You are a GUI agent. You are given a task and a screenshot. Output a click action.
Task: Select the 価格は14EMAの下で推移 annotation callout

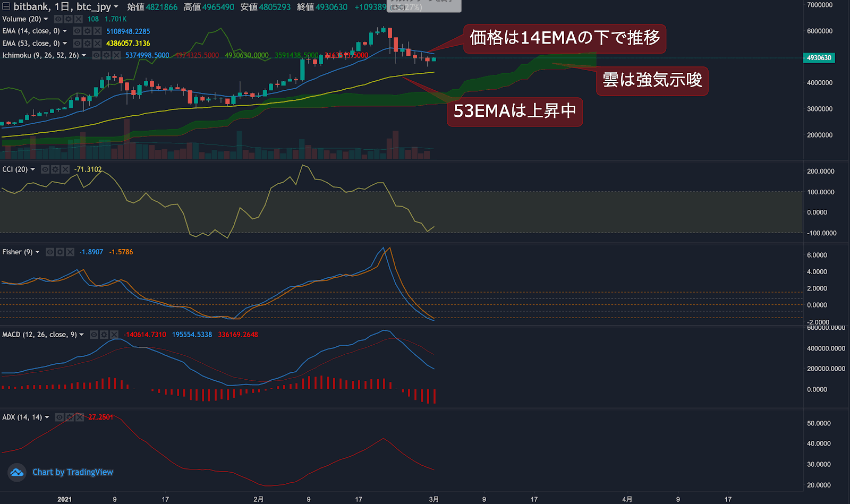coord(564,38)
